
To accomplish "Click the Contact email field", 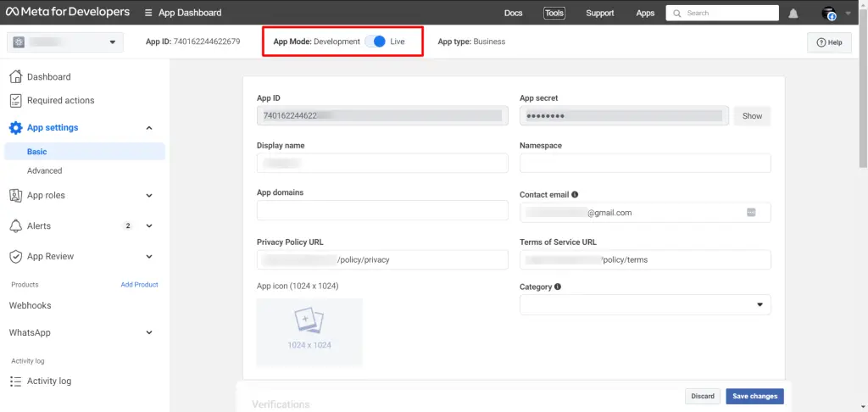I will tap(645, 212).
